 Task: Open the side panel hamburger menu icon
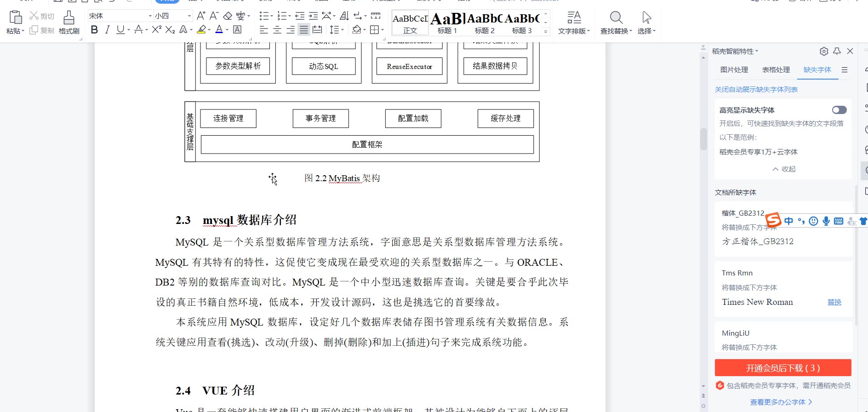(x=845, y=70)
